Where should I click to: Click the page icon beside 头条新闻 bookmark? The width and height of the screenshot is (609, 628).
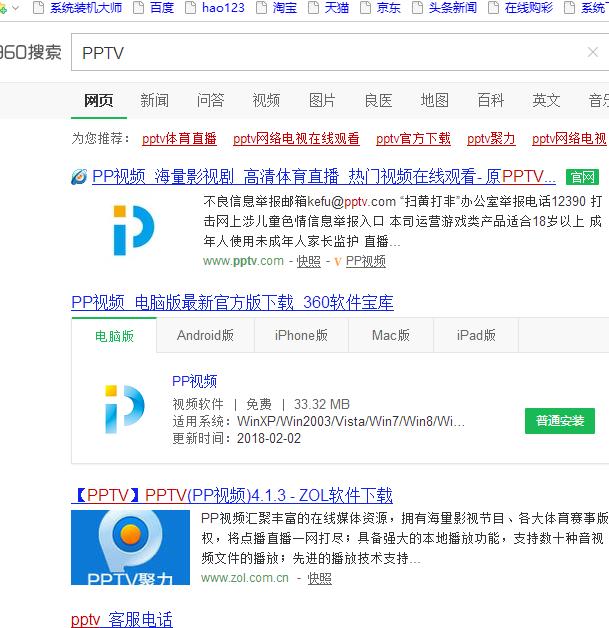[x=417, y=7]
